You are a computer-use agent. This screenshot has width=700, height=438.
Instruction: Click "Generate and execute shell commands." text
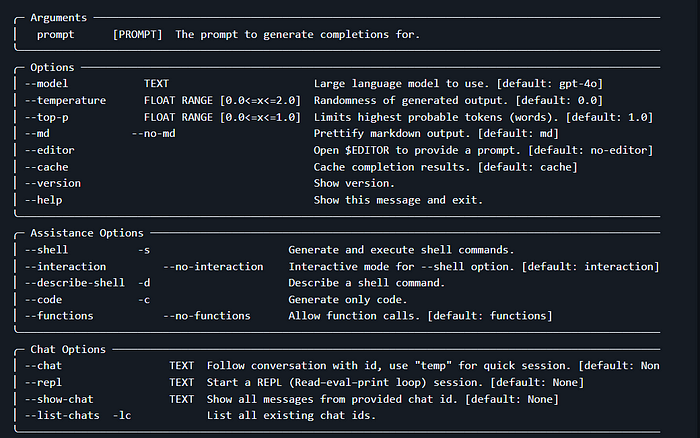[401, 250]
